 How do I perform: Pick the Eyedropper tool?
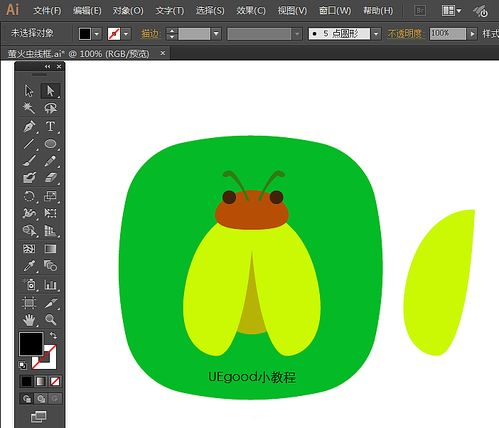[29, 266]
